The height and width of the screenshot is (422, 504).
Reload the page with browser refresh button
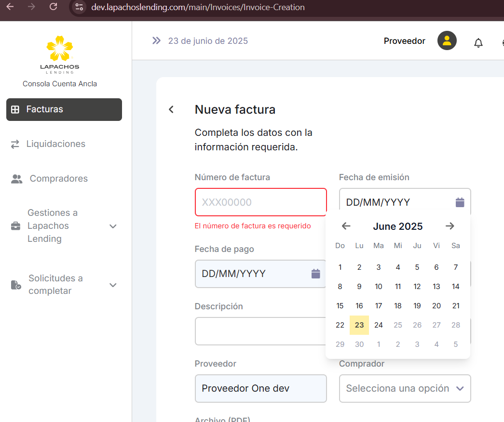[x=54, y=7]
